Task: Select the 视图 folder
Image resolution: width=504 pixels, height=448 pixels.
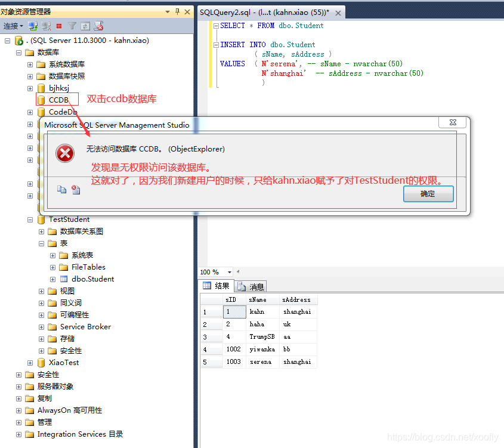Action: 67,291
